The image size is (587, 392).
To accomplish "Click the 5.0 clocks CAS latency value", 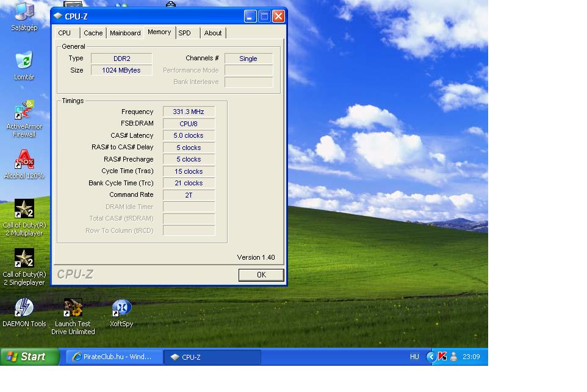I will (189, 135).
